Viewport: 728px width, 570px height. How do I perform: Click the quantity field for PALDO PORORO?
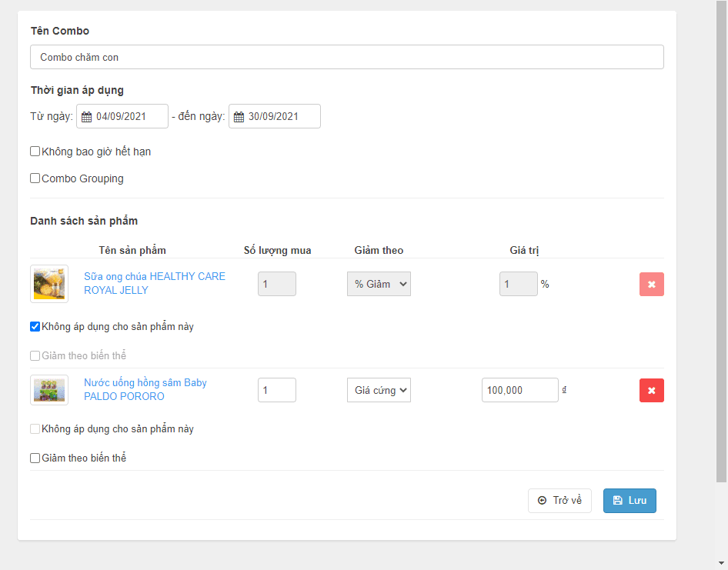click(276, 390)
